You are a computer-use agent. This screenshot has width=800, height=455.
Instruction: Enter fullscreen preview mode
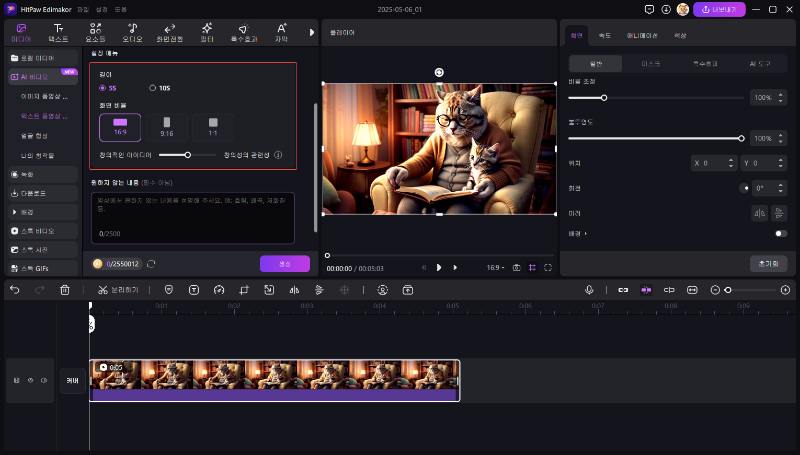tap(548, 267)
